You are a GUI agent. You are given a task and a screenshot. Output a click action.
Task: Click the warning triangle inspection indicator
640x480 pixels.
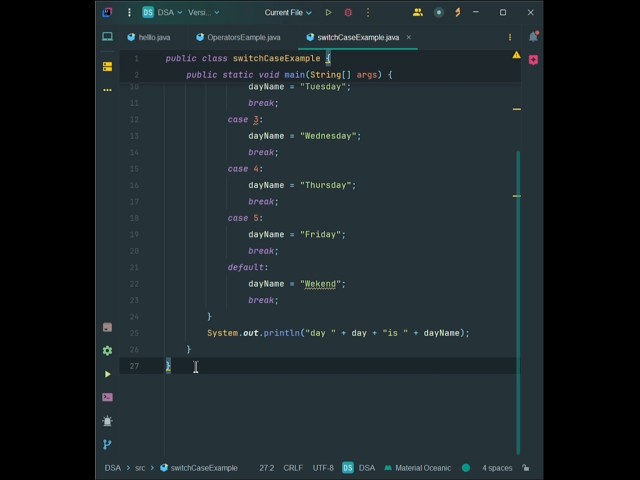516,55
